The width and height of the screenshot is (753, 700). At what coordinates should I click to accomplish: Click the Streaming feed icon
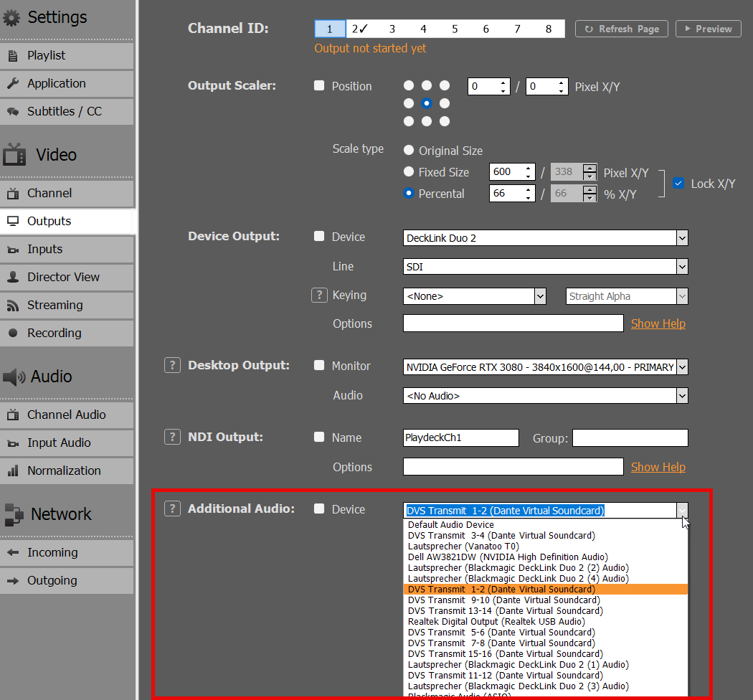(x=13, y=306)
